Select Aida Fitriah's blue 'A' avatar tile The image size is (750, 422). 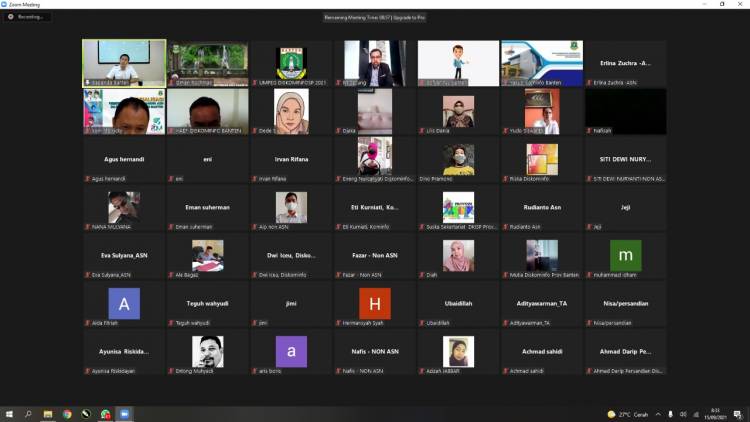(124, 304)
